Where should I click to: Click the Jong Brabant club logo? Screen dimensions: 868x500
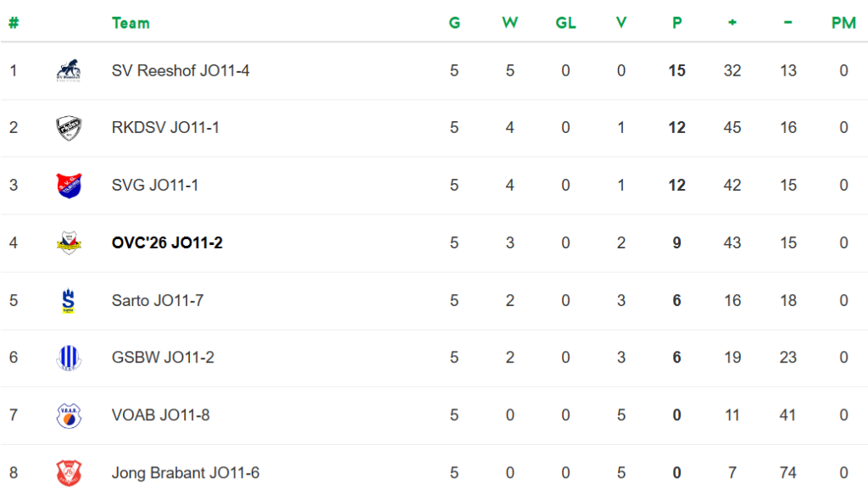tap(69, 473)
